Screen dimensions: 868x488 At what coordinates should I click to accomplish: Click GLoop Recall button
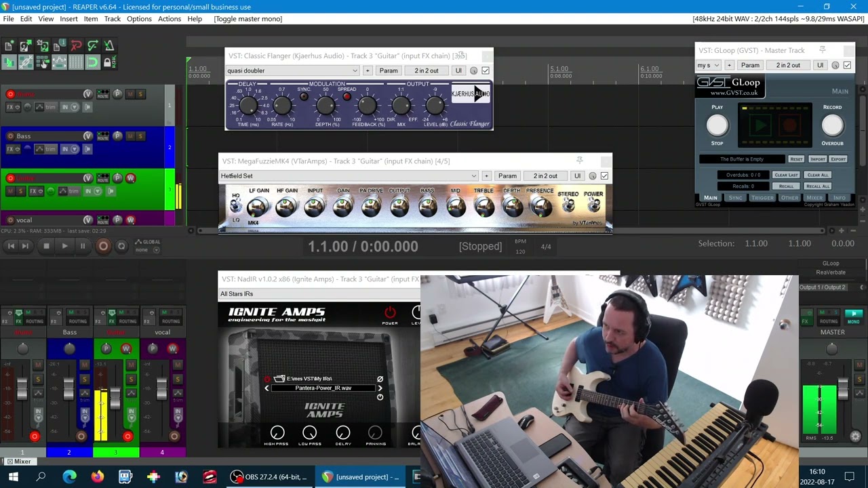(786, 186)
